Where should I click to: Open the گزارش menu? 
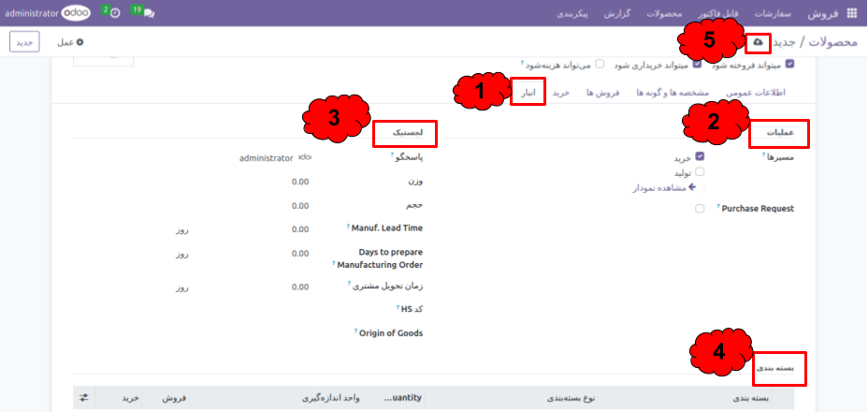pos(617,14)
